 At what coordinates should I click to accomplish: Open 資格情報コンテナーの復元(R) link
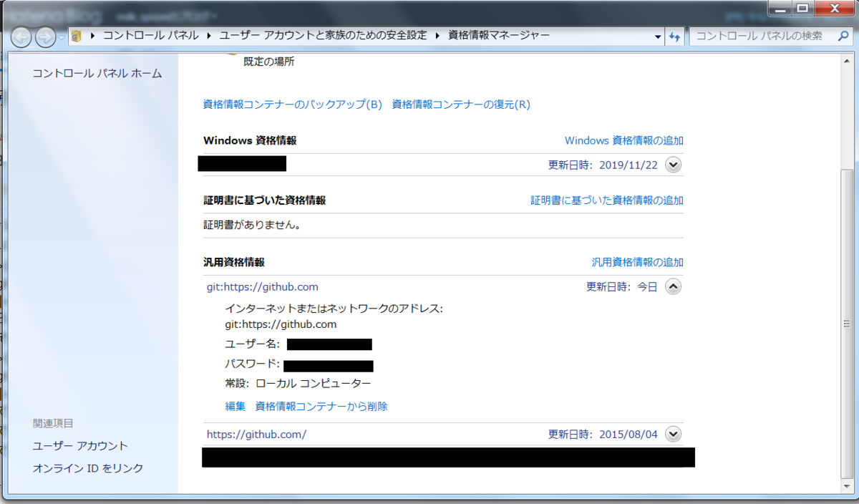pos(461,105)
